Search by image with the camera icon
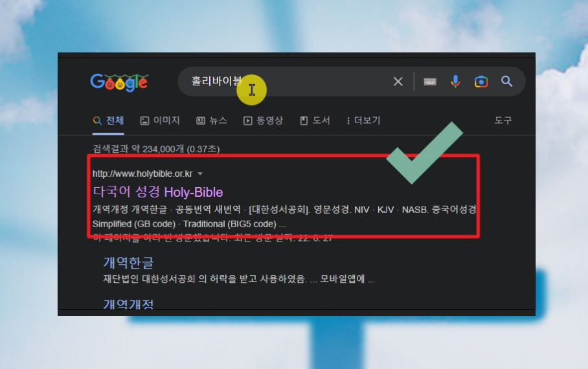 481,82
